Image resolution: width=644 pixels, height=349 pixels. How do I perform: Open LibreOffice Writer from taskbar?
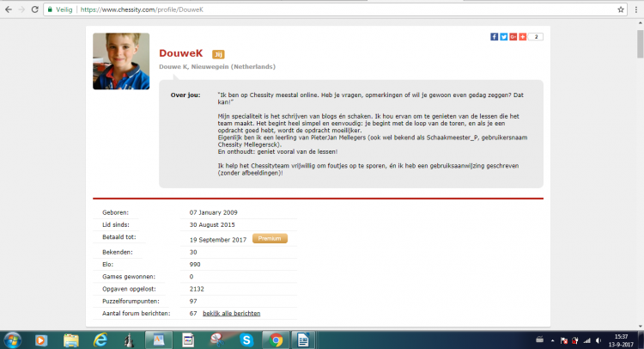click(303, 340)
